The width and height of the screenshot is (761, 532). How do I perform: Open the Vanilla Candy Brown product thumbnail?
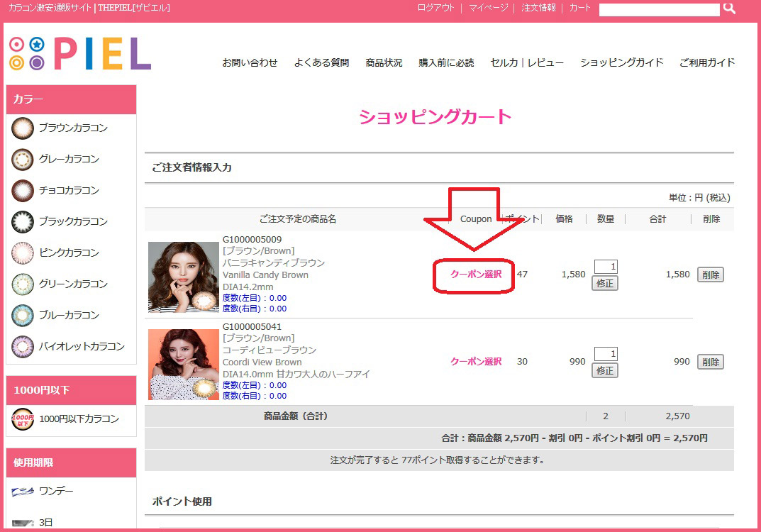pyautogui.click(x=184, y=277)
